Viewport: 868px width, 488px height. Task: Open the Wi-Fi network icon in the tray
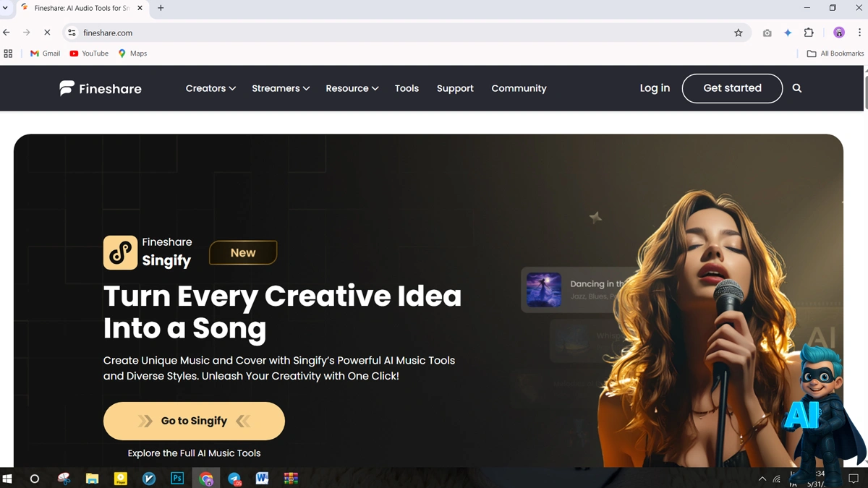click(x=777, y=479)
